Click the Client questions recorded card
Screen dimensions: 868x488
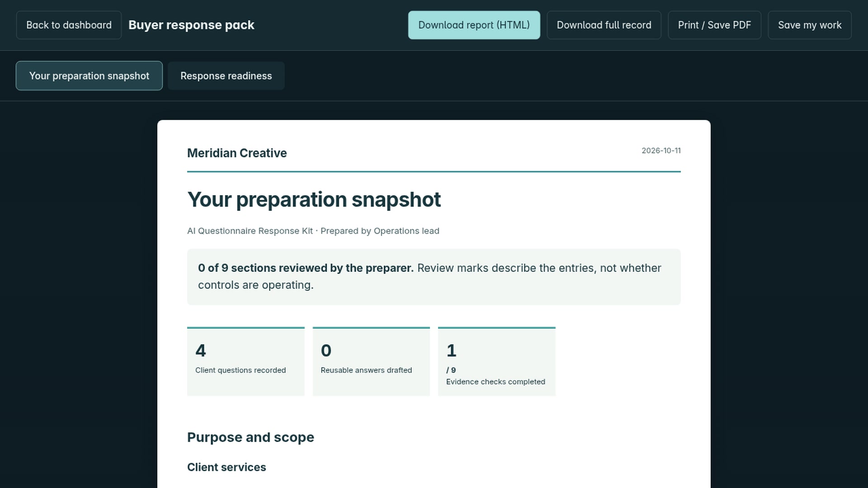click(x=245, y=361)
